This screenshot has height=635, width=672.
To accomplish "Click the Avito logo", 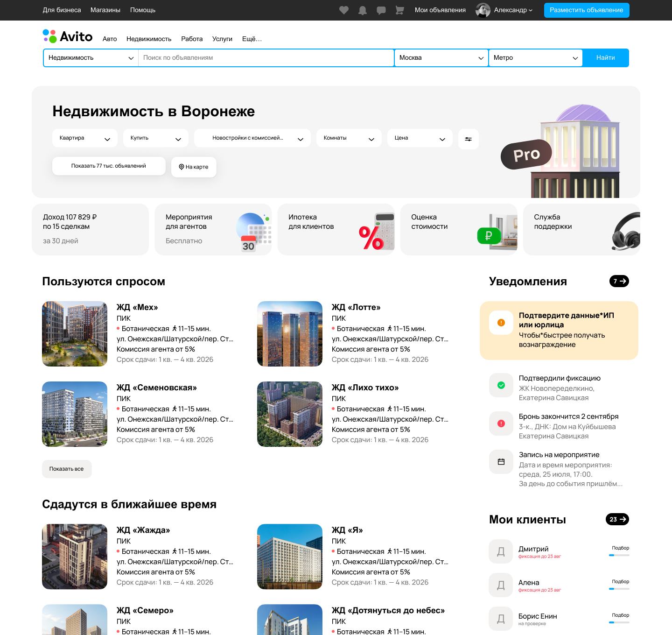I will [x=68, y=36].
